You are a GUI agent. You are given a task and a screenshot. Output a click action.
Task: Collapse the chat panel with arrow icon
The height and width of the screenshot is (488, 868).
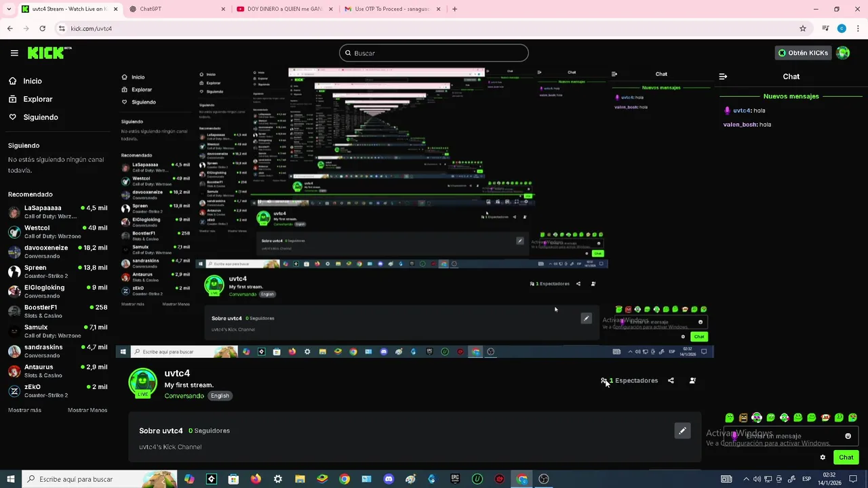coord(723,77)
